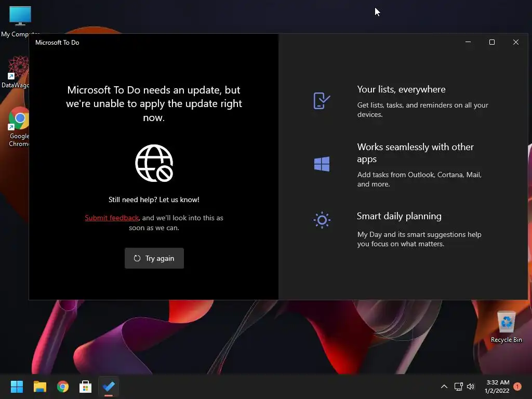This screenshot has height=399, width=532.
Task: Open the Windows Start menu
Action: (x=17, y=387)
